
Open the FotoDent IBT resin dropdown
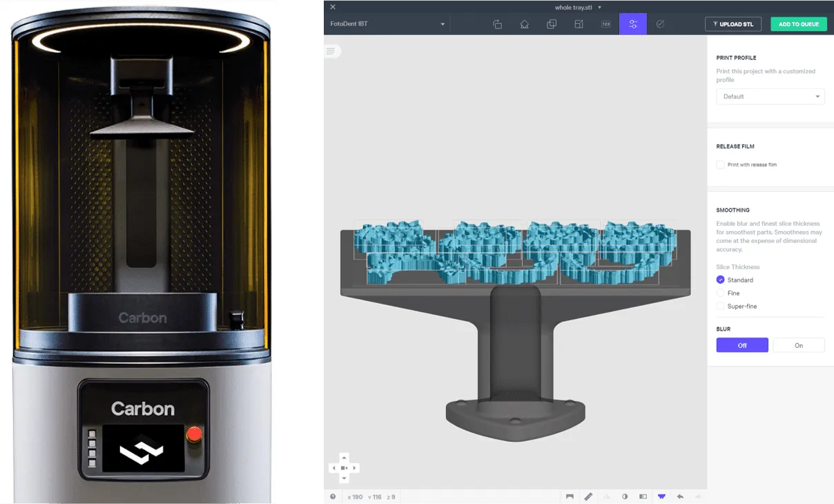point(387,24)
